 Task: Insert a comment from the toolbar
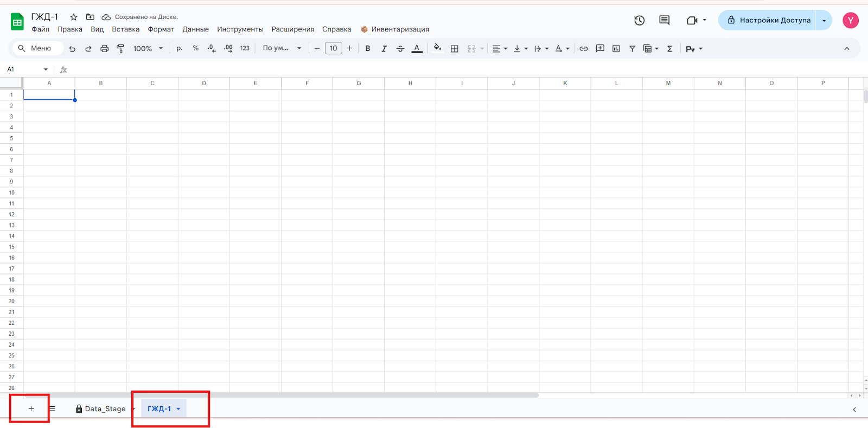600,49
